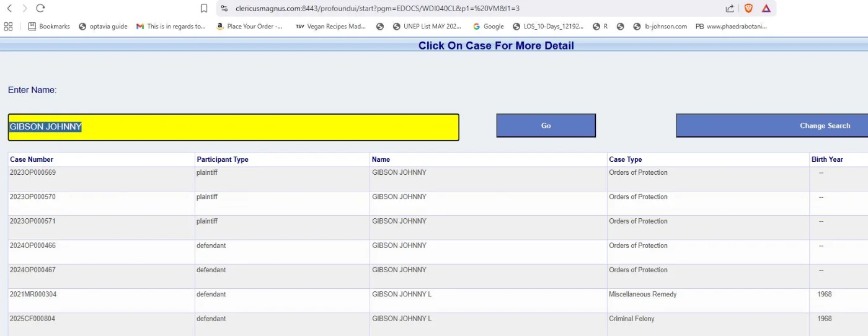The height and width of the screenshot is (336, 868).
Task: Open case 2025CF000804 Criminal Felony
Action: click(x=33, y=319)
